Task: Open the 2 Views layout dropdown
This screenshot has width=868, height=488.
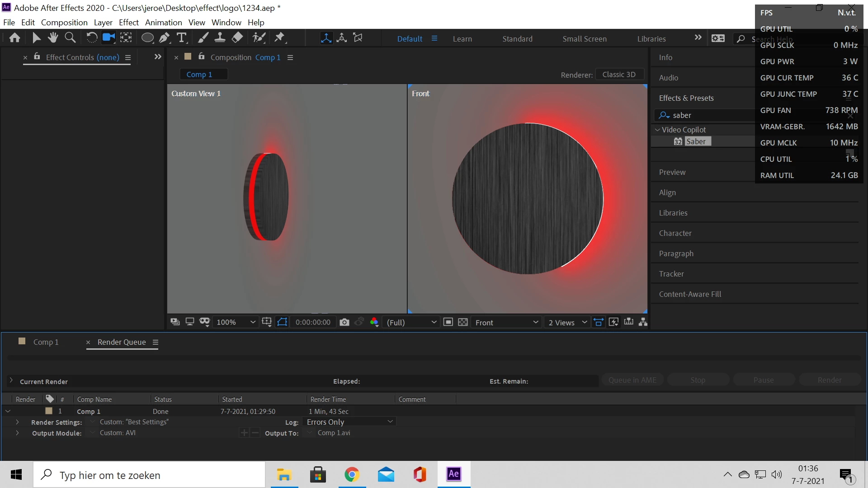Action: pyautogui.click(x=567, y=322)
